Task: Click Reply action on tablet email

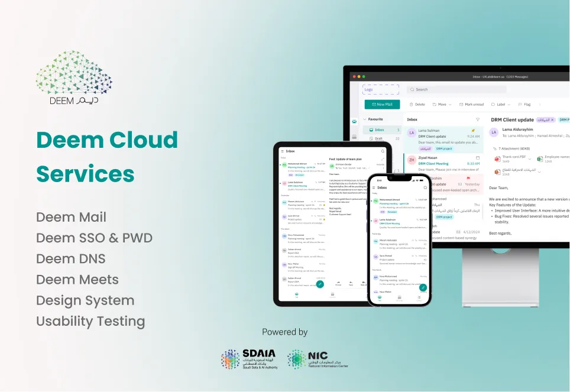Action: [x=351, y=283]
